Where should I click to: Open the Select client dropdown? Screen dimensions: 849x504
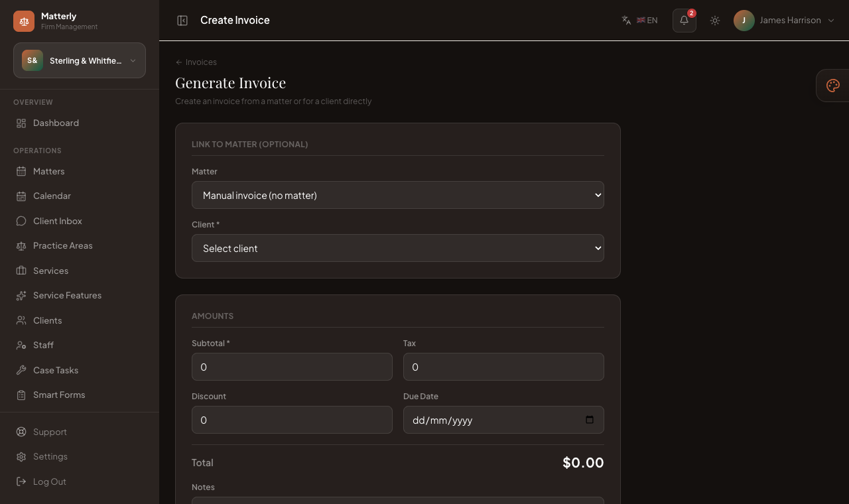pos(398,248)
